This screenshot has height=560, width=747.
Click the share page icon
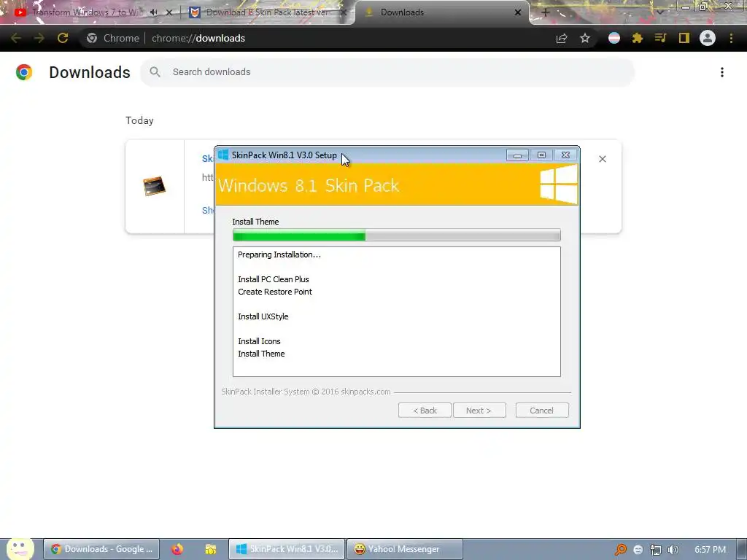[x=562, y=38]
